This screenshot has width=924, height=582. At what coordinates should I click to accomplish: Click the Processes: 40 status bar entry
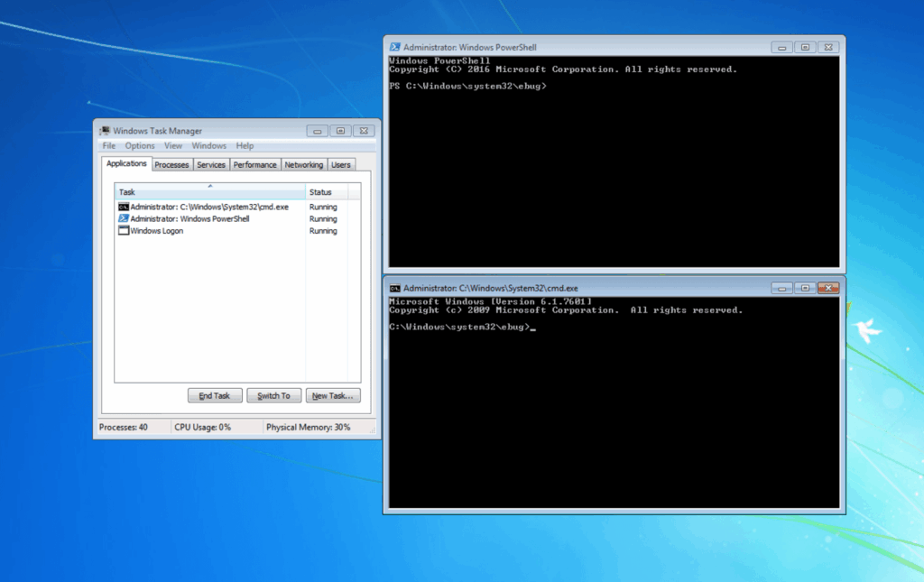point(123,427)
